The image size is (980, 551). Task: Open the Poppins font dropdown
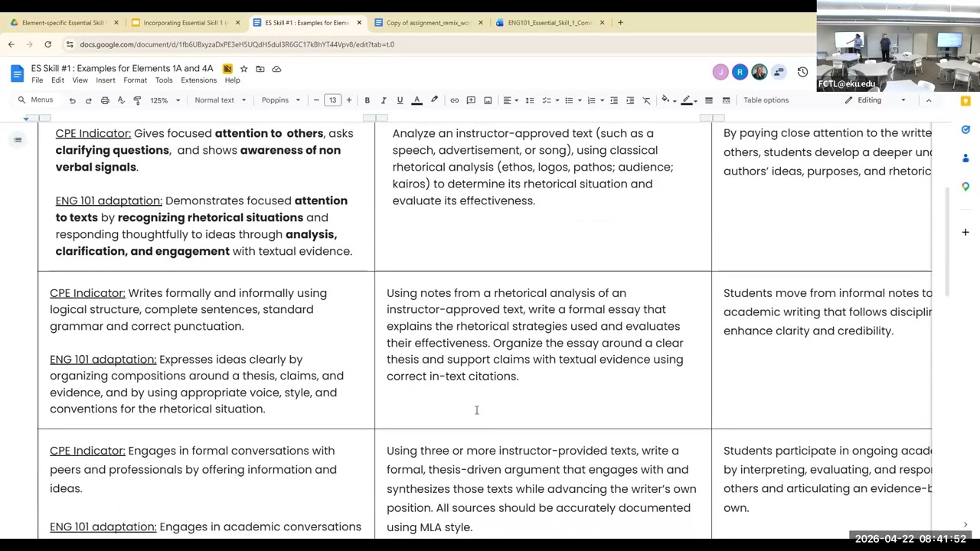280,100
